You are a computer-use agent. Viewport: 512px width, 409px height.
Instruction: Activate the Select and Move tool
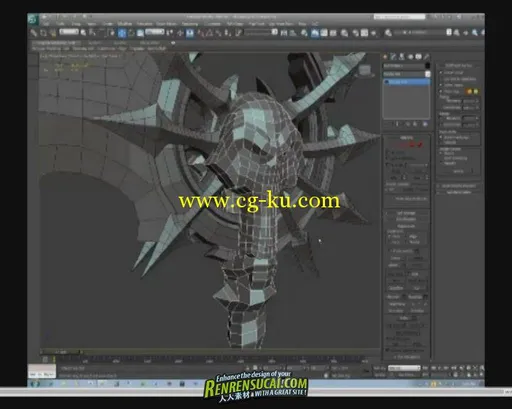click(x=122, y=33)
